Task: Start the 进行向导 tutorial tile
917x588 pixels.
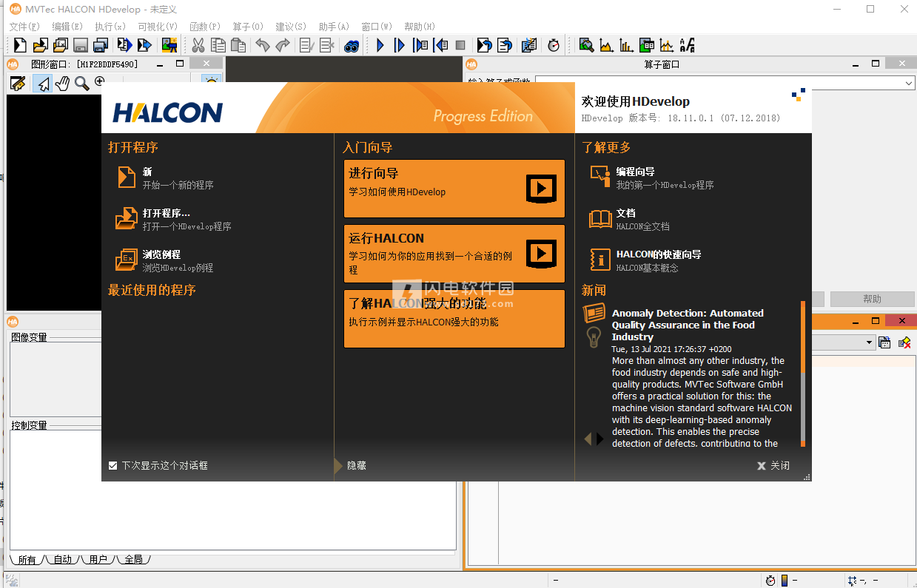Action: [x=454, y=189]
